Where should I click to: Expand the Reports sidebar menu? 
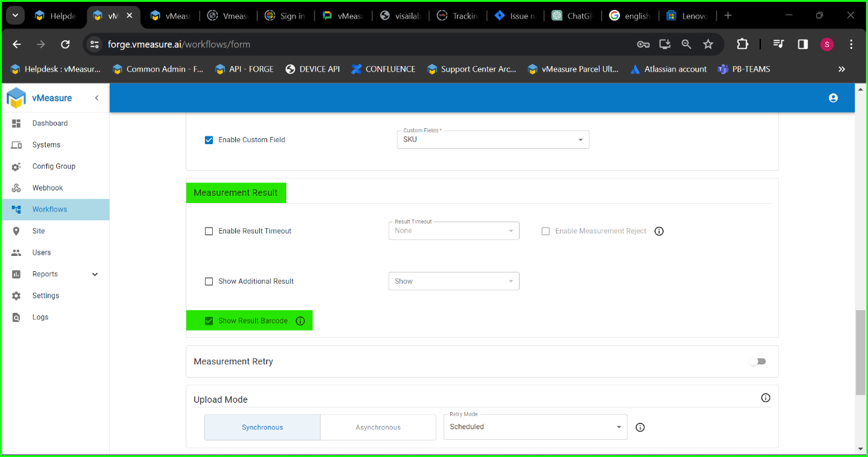(55, 274)
